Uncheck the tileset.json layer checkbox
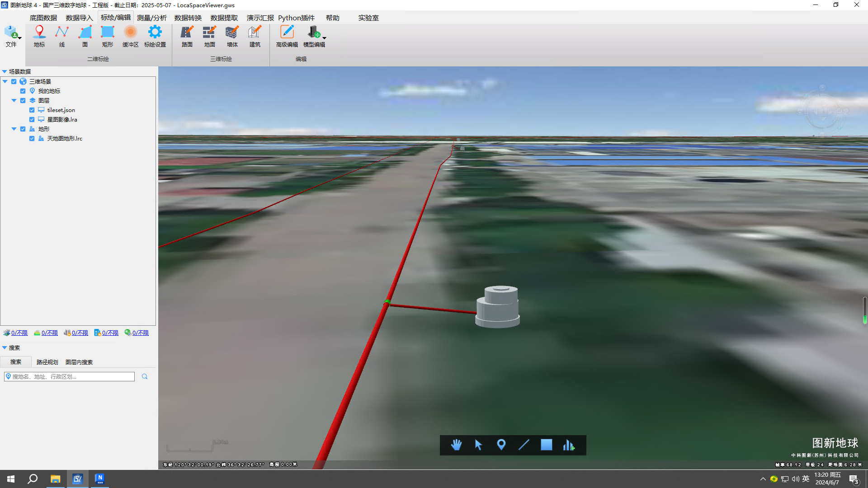The height and width of the screenshot is (488, 868). point(32,110)
